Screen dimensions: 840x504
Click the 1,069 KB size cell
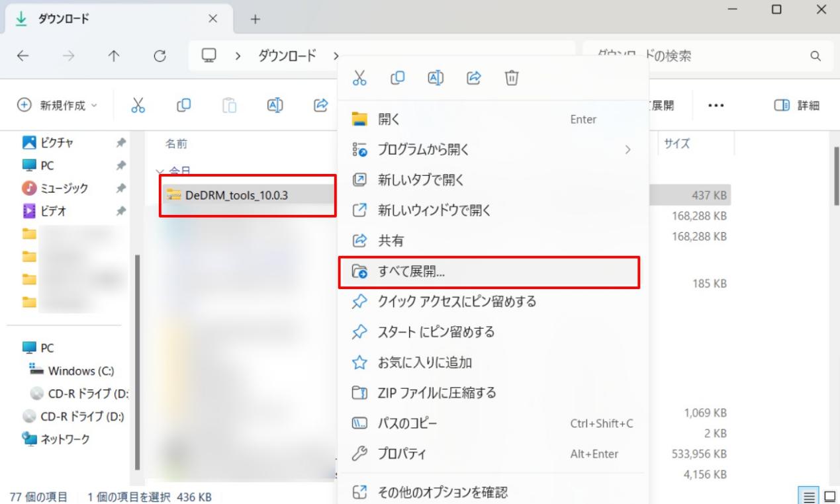pos(706,413)
